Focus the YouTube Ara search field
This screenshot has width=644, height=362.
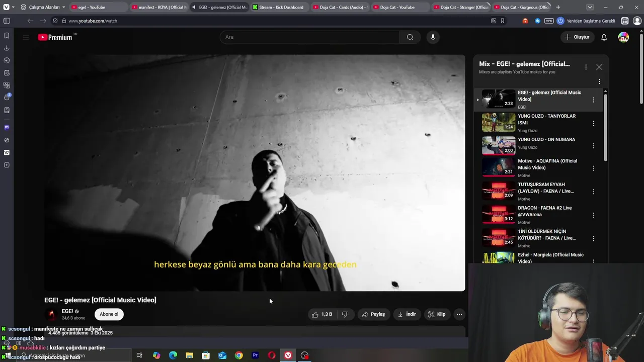[x=309, y=37]
